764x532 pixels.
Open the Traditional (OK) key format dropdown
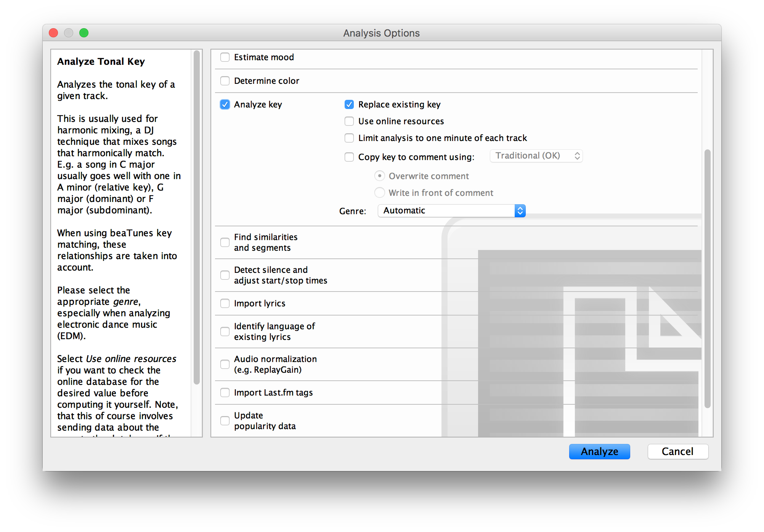tap(536, 155)
